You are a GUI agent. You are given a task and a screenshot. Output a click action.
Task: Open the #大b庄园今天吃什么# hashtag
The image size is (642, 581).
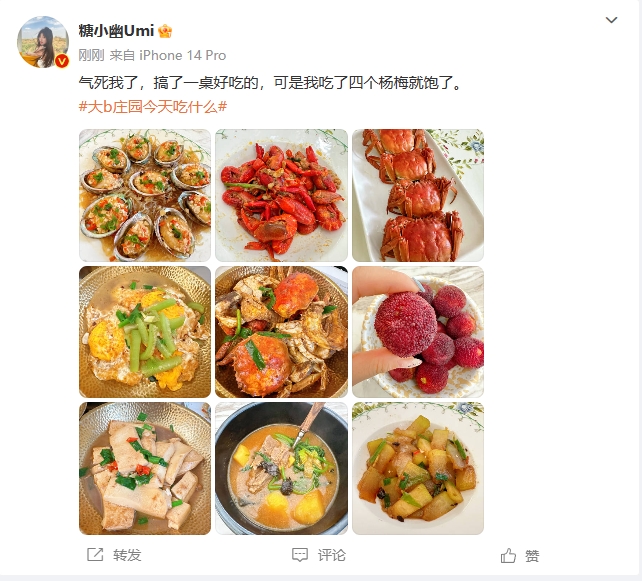coord(153,107)
